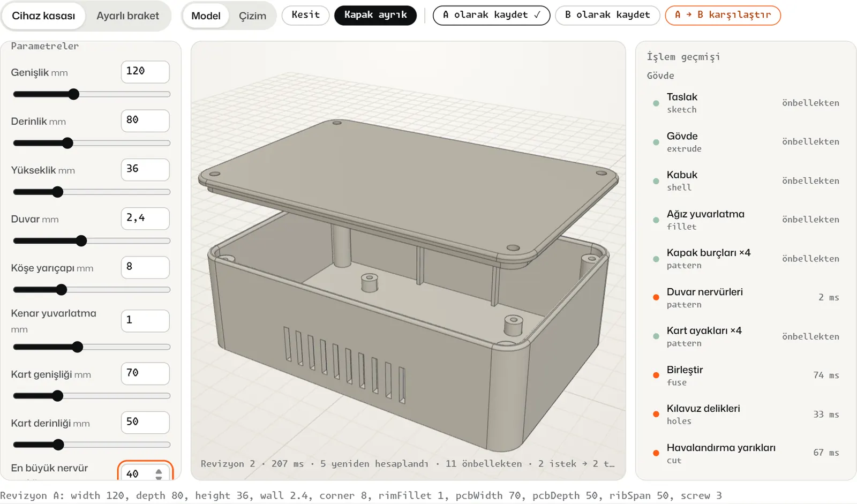Click the 74 ms timing beside Birleştir

click(826, 375)
